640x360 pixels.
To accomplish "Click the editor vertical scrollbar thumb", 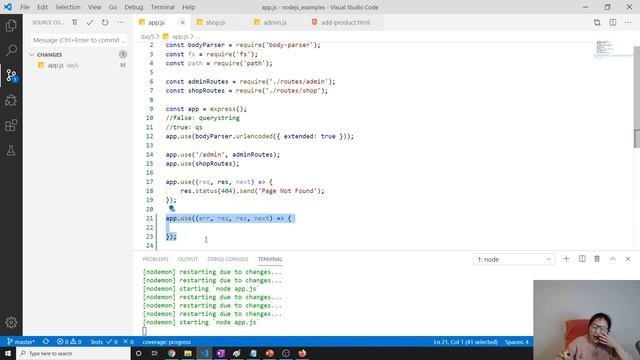I will pos(637,97).
